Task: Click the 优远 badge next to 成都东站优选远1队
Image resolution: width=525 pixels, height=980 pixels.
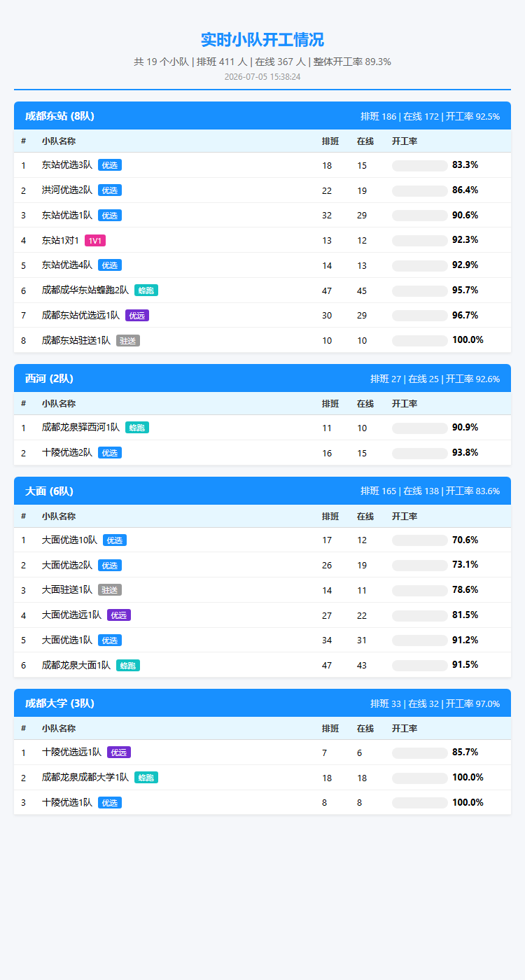Action: point(137,316)
